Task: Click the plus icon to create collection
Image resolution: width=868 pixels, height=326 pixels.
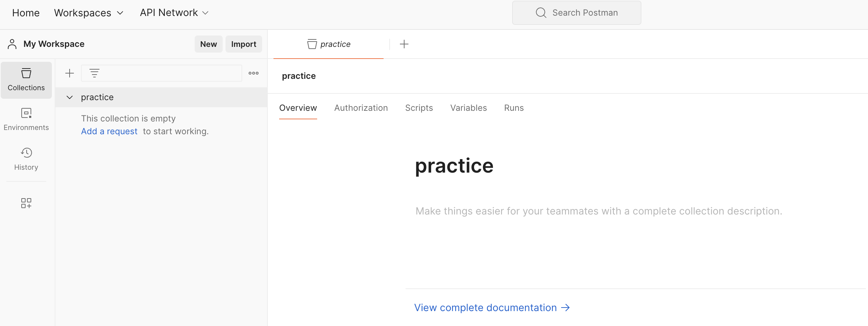Action: 70,73
